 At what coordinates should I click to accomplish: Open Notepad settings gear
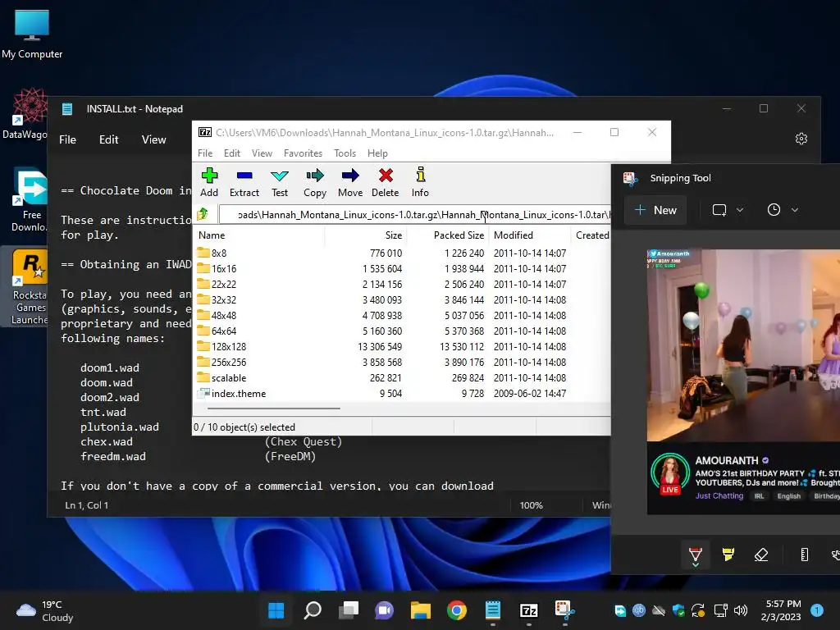[x=801, y=139]
